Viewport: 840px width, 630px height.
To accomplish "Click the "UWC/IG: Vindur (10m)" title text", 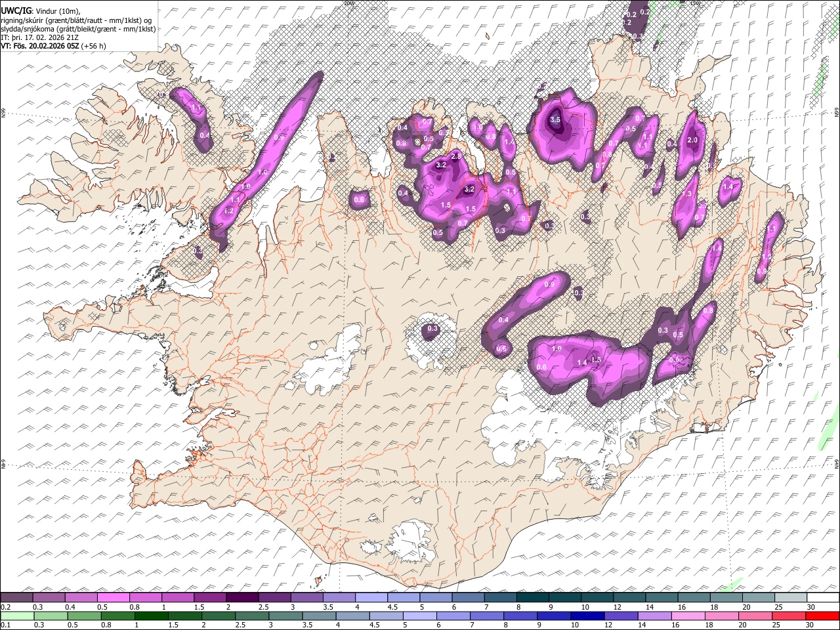I will point(40,11).
